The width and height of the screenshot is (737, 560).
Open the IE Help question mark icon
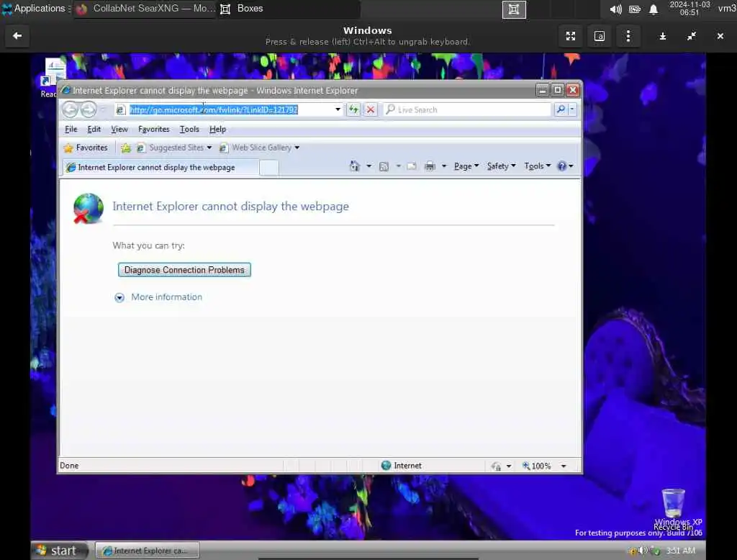pyautogui.click(x=561, y=166)
